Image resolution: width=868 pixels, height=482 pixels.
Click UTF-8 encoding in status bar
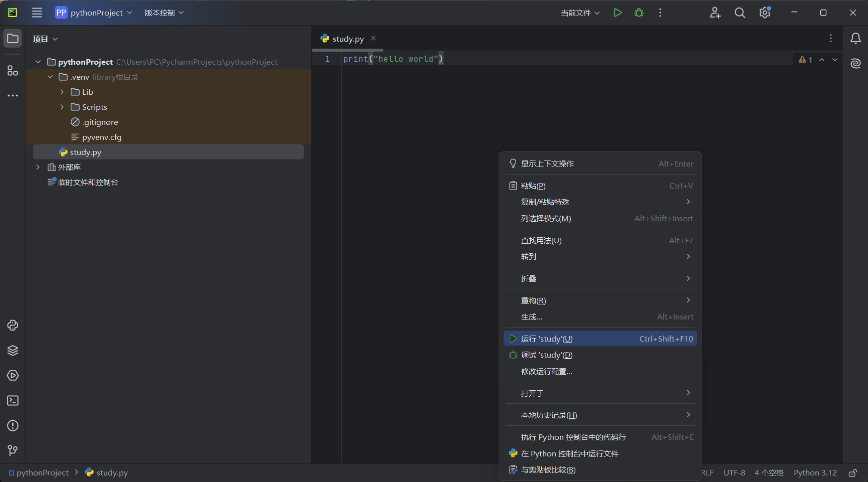[734, 473]
